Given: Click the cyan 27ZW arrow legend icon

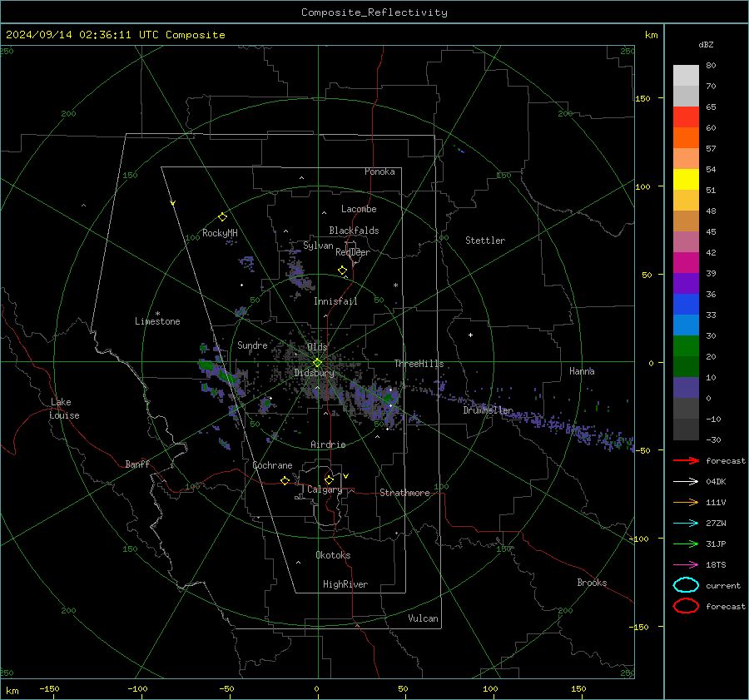Looking at the screenshot, I should (x=686, y=524).
